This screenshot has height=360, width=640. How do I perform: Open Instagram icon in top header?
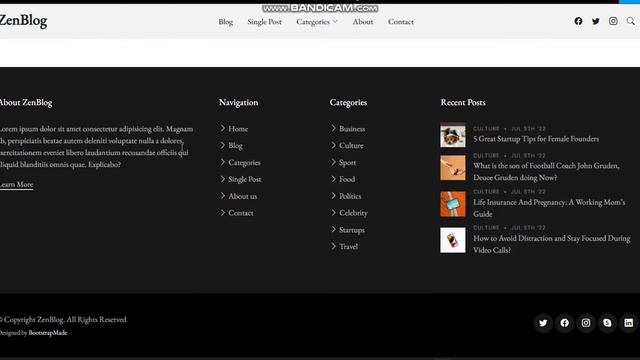[x=613, y=21]
